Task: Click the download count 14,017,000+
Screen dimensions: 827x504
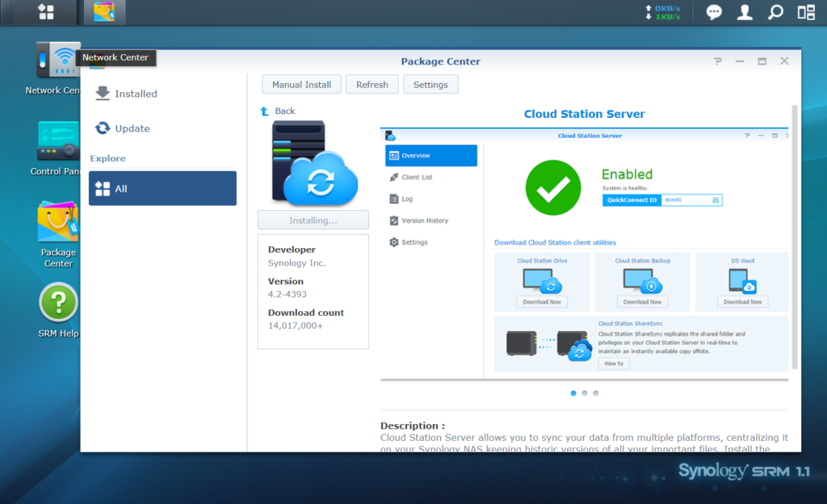Action: [x=296, y=325]
